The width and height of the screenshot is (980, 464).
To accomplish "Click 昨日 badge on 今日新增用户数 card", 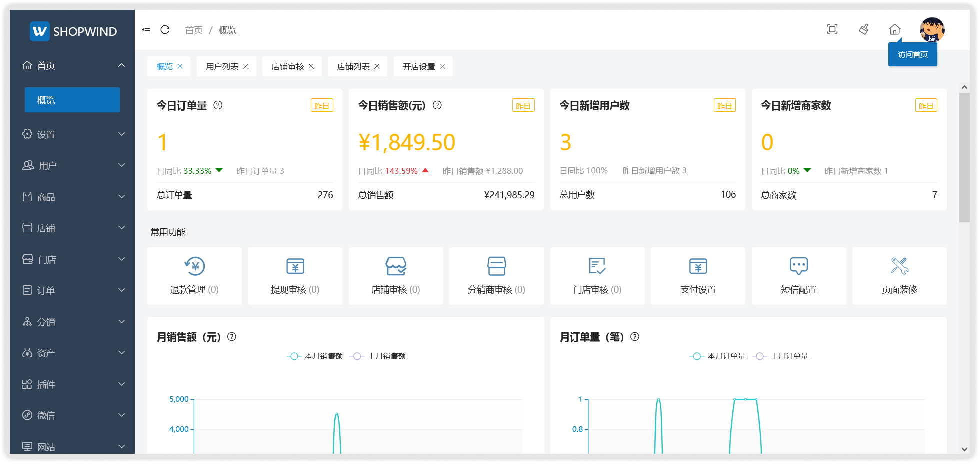I will [724, 105].
